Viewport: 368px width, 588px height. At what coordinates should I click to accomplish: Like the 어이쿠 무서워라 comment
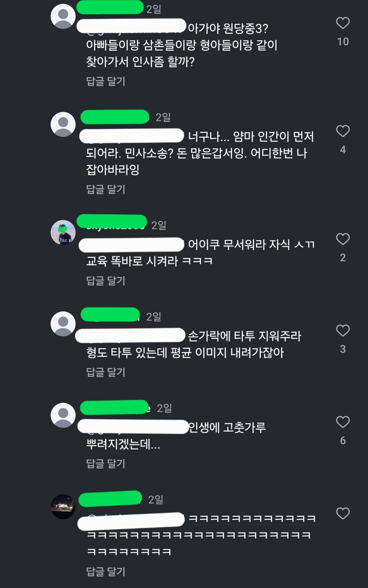pyautogui.click(x=343, y=239)
